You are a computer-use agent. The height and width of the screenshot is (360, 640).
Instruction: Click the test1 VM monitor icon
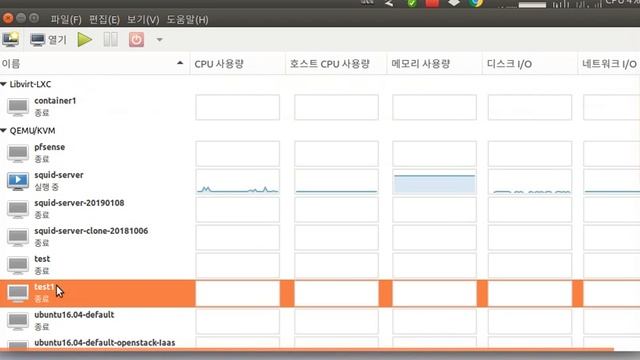tap(18, 293)
